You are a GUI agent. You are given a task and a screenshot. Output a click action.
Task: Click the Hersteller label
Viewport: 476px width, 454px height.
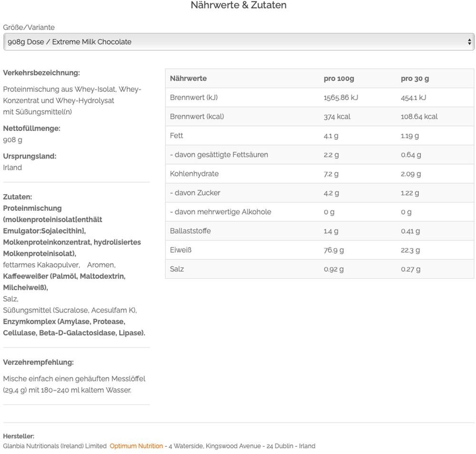point(19,436)
